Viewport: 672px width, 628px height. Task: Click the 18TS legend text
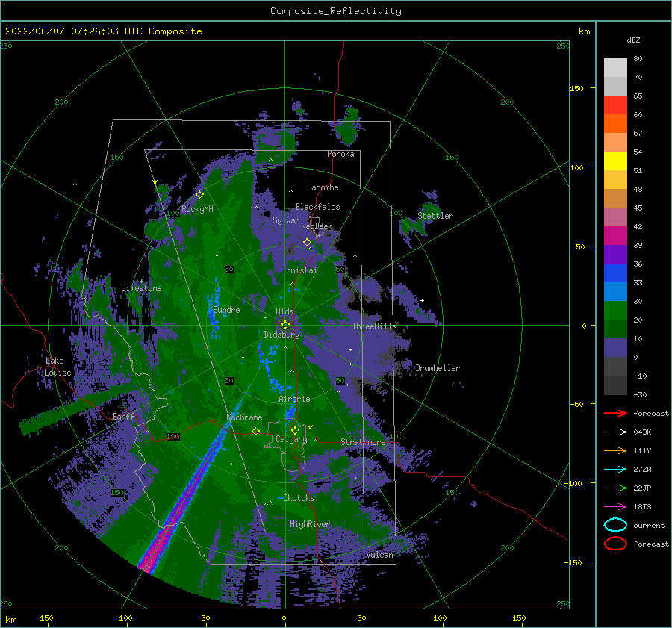[x=642, y=507]
